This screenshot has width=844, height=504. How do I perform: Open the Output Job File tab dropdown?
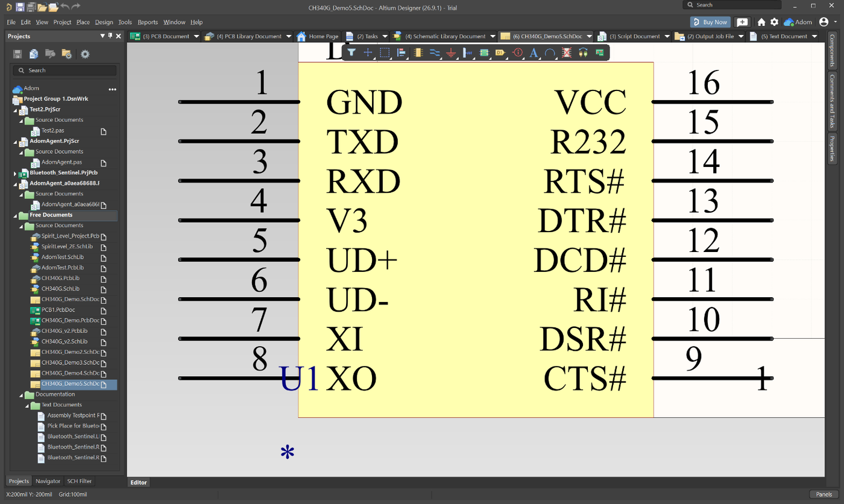click(741, 36)
